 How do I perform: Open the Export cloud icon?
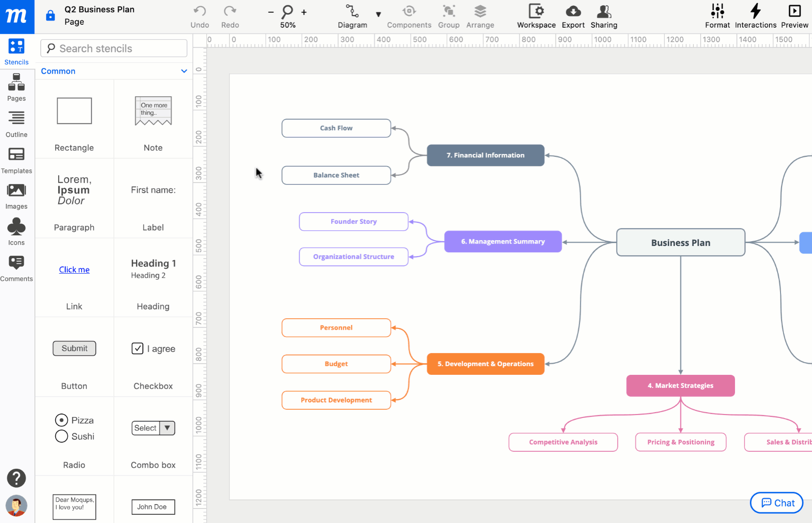[x=573, y=12]
